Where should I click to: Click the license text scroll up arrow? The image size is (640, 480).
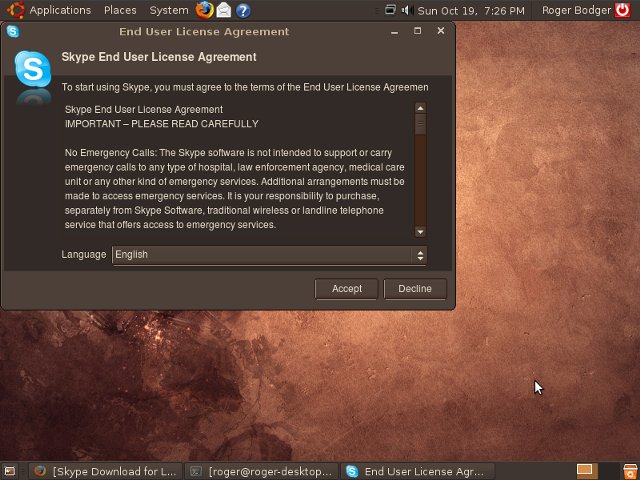[x=420, y=108]
